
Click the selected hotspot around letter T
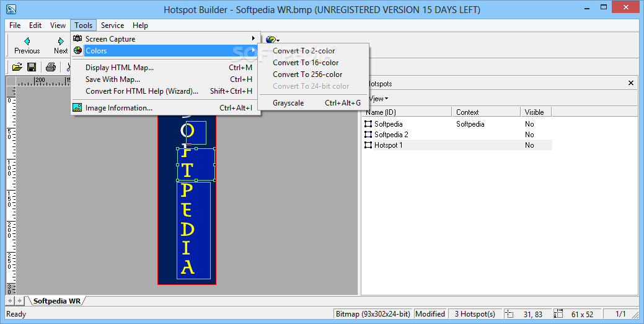click(196, 164)
